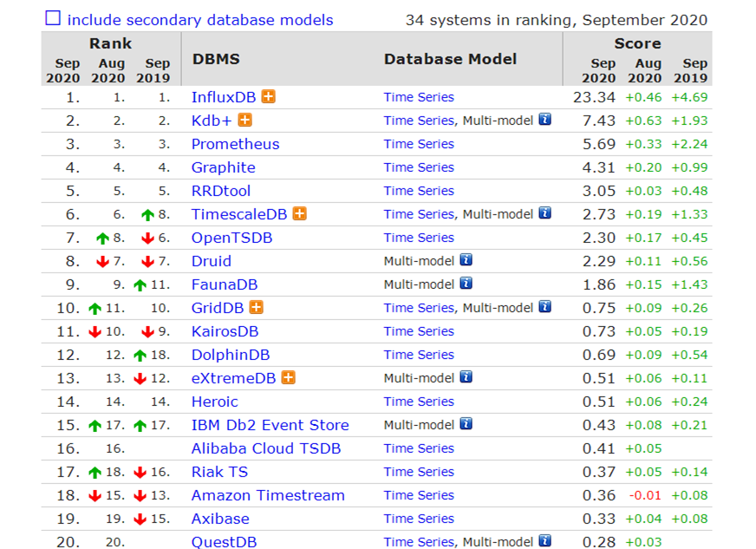756x549 pixels.
Task: Click the Database Model column header
Action: 450,59
